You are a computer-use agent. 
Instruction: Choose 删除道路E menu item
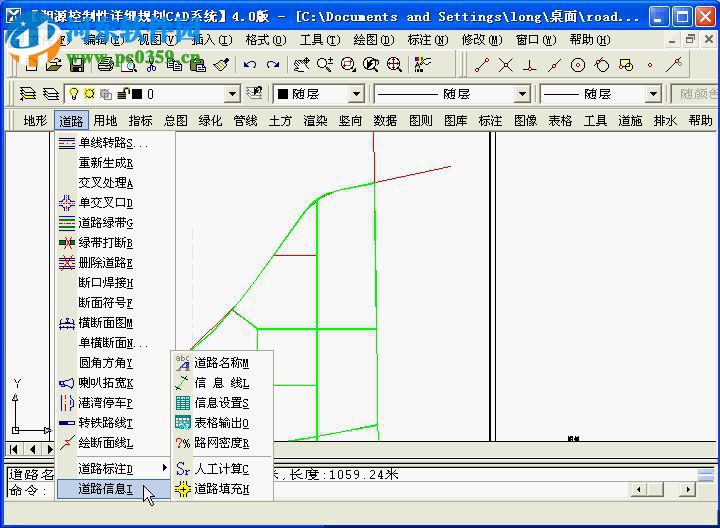(115, 263)
